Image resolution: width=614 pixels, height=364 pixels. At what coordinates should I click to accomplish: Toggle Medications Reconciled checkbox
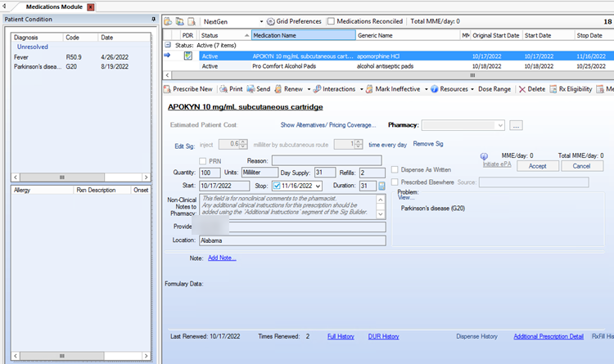coord(331,21)
